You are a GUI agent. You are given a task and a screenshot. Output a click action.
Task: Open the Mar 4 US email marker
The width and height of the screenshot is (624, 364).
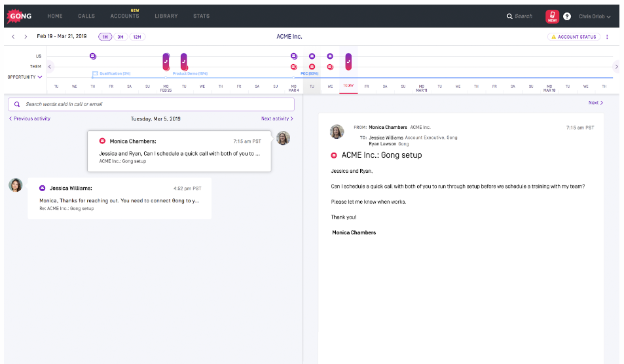[x=294, y=56]
